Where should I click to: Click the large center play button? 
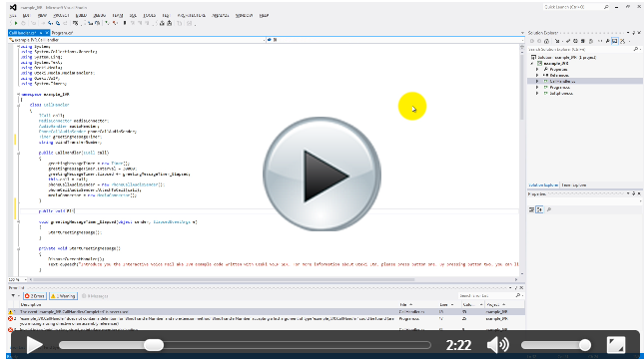click(322, 175)
